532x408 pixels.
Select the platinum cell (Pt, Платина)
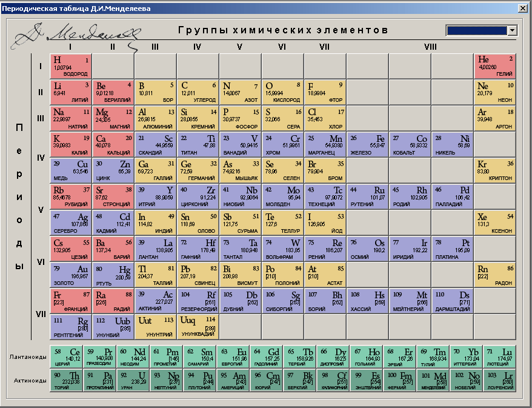click(x=453, y=249)
